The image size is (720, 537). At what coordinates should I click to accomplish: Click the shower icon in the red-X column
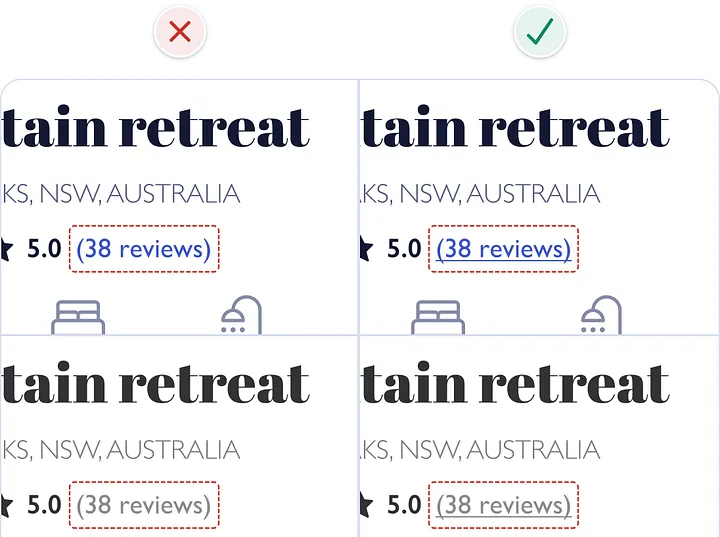(x=242, y=315)
